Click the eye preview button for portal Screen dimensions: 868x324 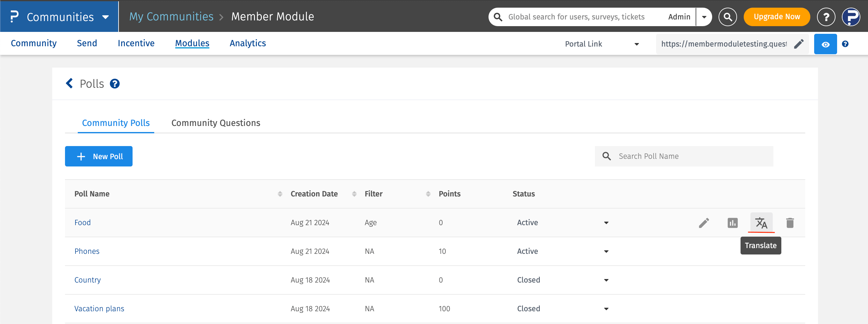pos(825,44)
